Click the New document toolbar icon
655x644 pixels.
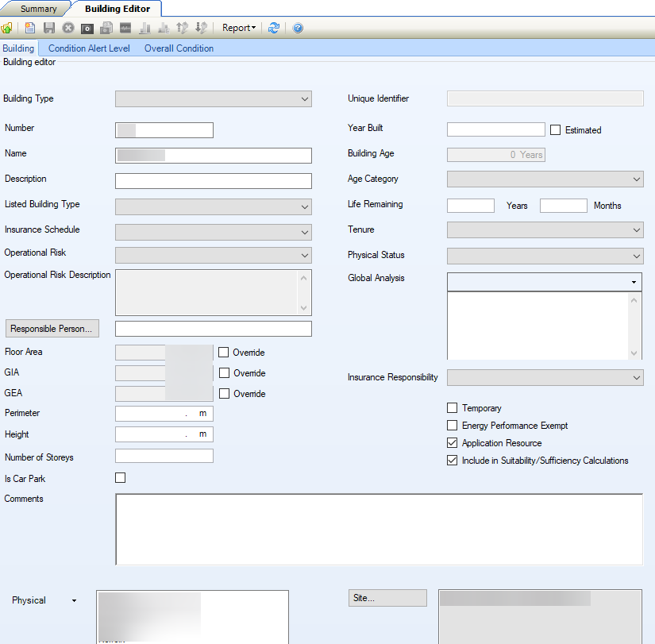pos(30,28)
